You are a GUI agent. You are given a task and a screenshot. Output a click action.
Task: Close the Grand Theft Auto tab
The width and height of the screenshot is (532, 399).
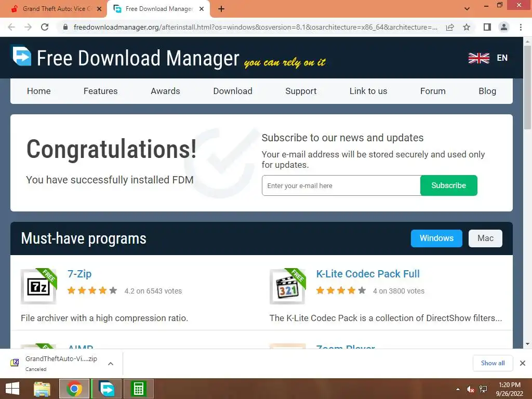(99, 9)
